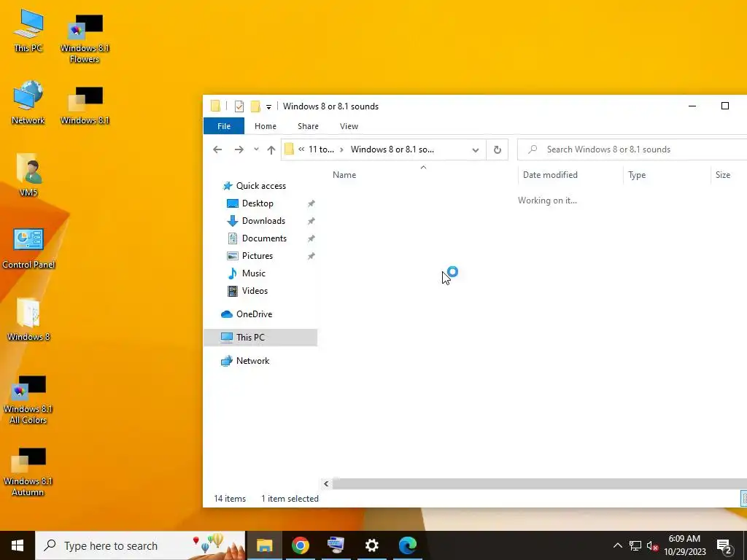Show hidden system tray icons
The height and width of the screenshot is (560, 747).
tap(617, 545)
